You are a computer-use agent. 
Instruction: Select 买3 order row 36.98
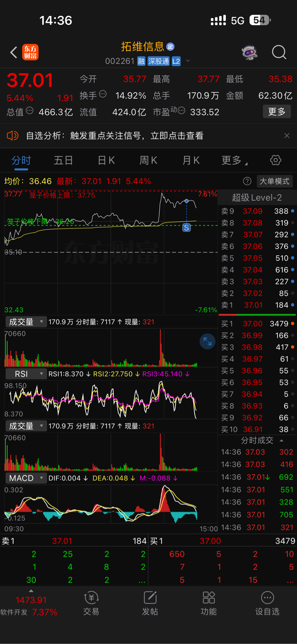257,347
